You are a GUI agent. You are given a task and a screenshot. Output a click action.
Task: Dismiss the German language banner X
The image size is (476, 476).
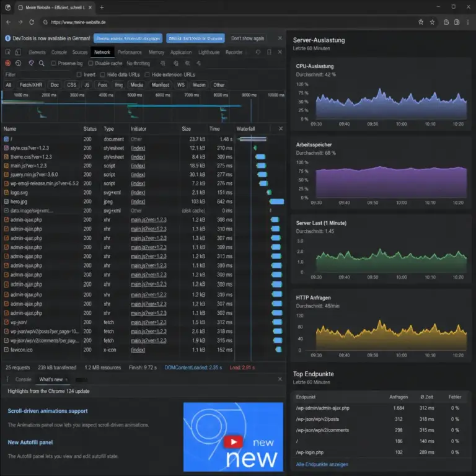click(x=280, y=38)
